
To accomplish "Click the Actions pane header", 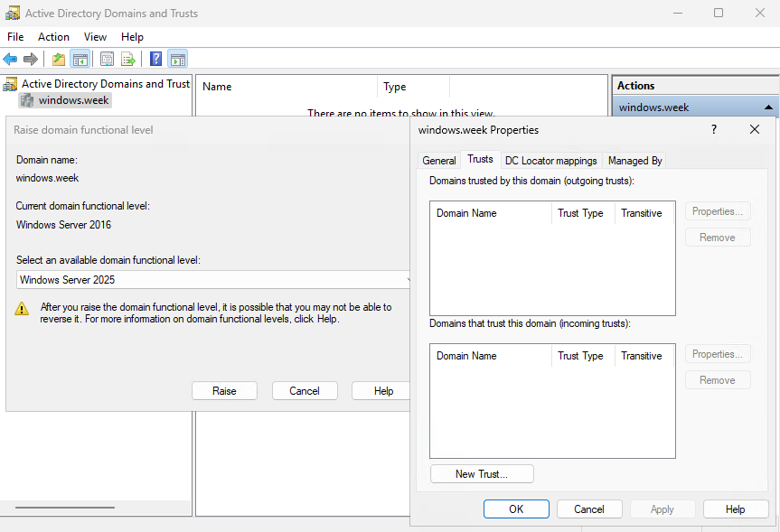I will [x=695, y=86].
